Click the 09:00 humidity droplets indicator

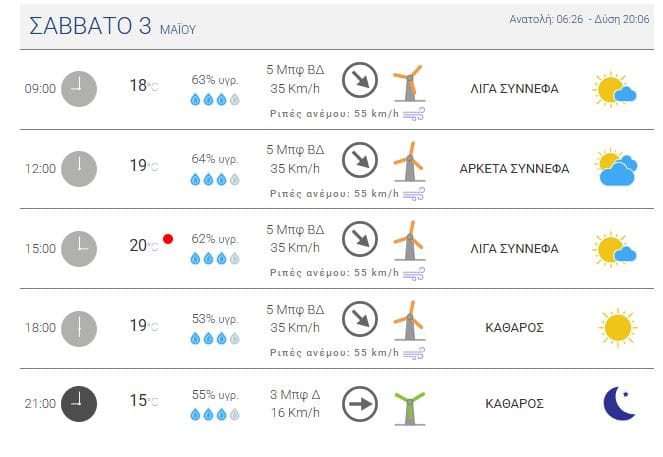[215, 100]
